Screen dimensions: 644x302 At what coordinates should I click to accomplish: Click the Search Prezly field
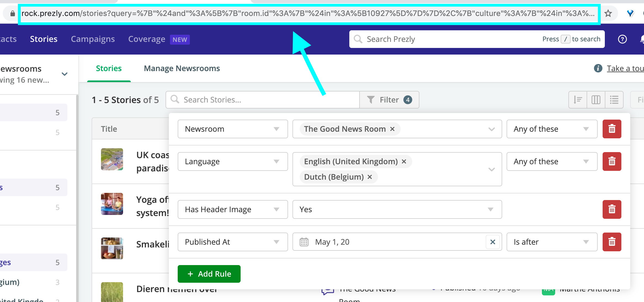point(477,39)
